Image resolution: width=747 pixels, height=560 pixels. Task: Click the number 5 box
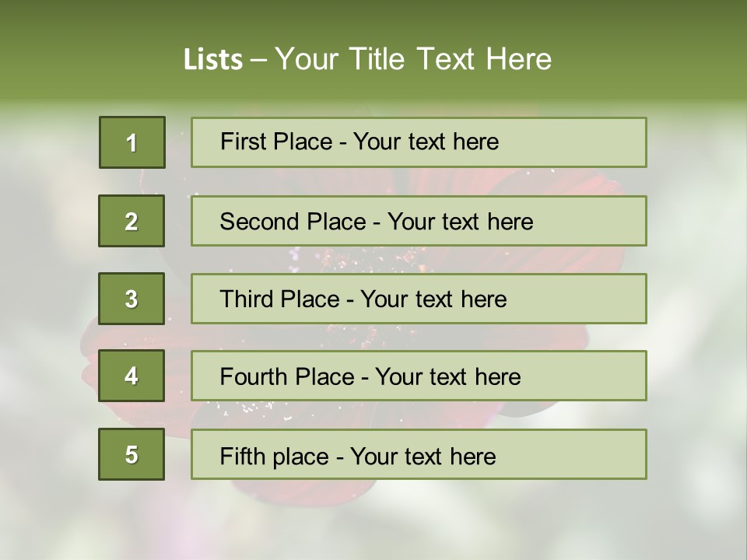coord(132,454)
